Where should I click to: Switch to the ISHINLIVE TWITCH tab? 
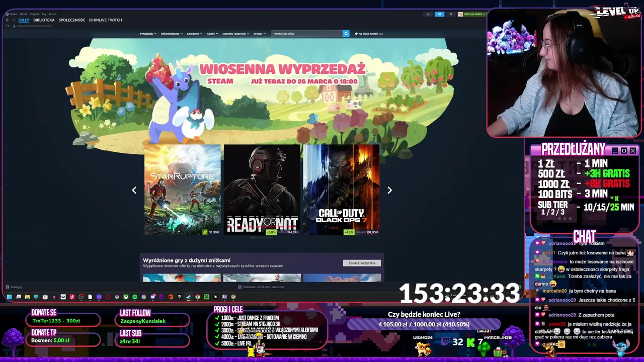click(x=105, y=20)
